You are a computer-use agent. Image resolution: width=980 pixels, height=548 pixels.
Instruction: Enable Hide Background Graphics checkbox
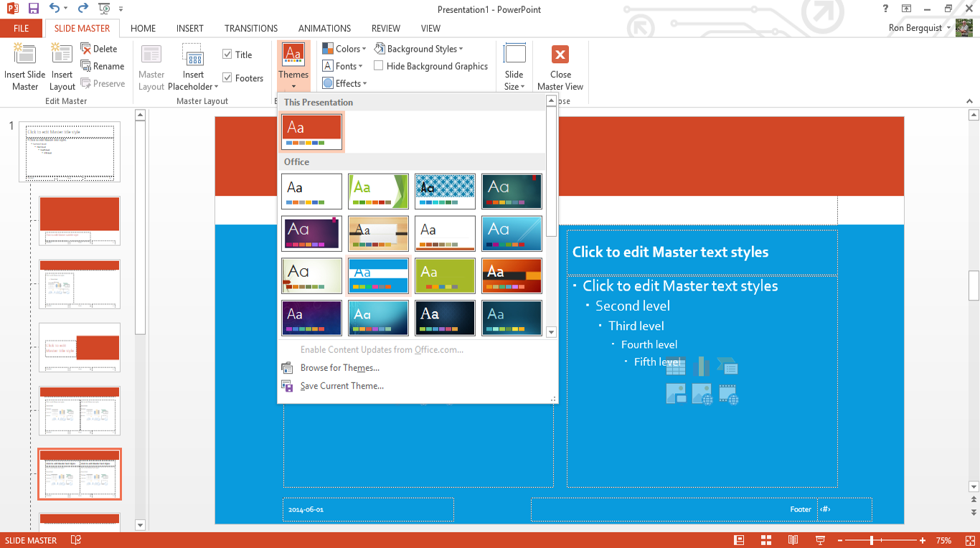[379, 66]
